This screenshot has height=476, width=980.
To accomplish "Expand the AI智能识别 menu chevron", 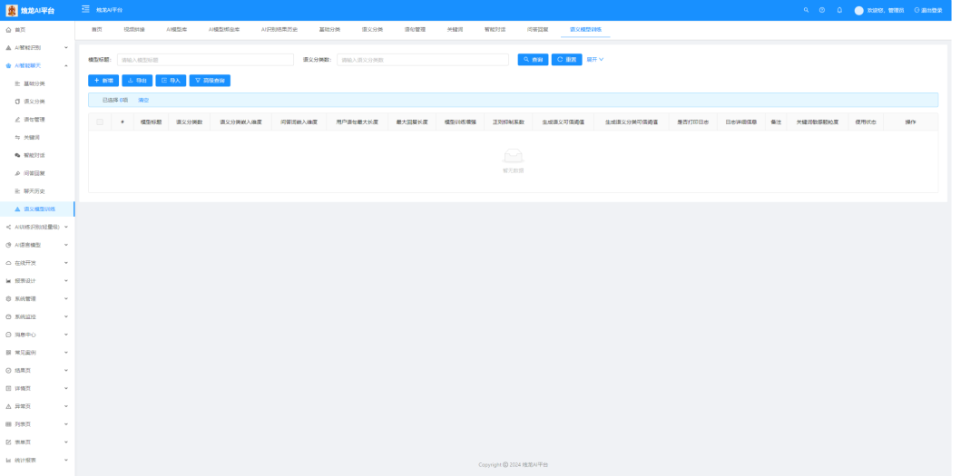I will click(x=66, y=47).
